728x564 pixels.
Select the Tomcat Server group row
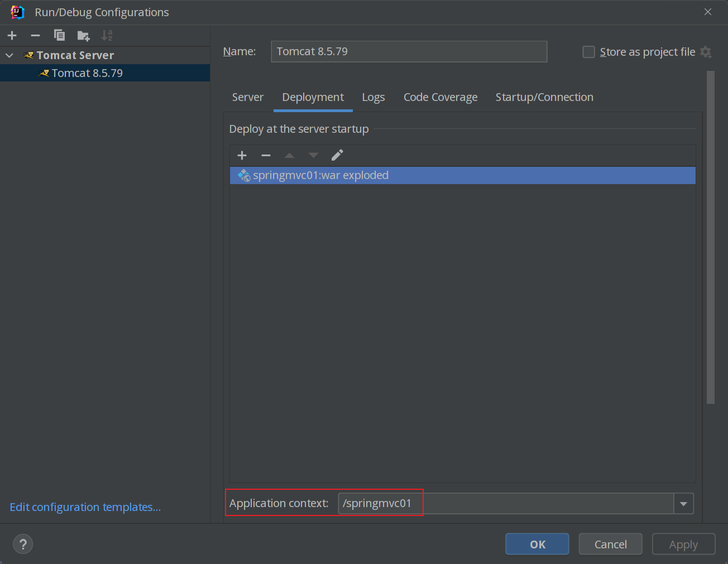coord(105,55)
